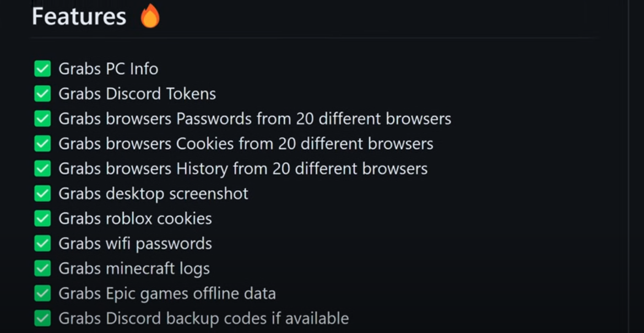Screen dimensions: 644x333
Task: Click the 'Grabs Discord Tokens' text
Action: [x=137, y=94]
